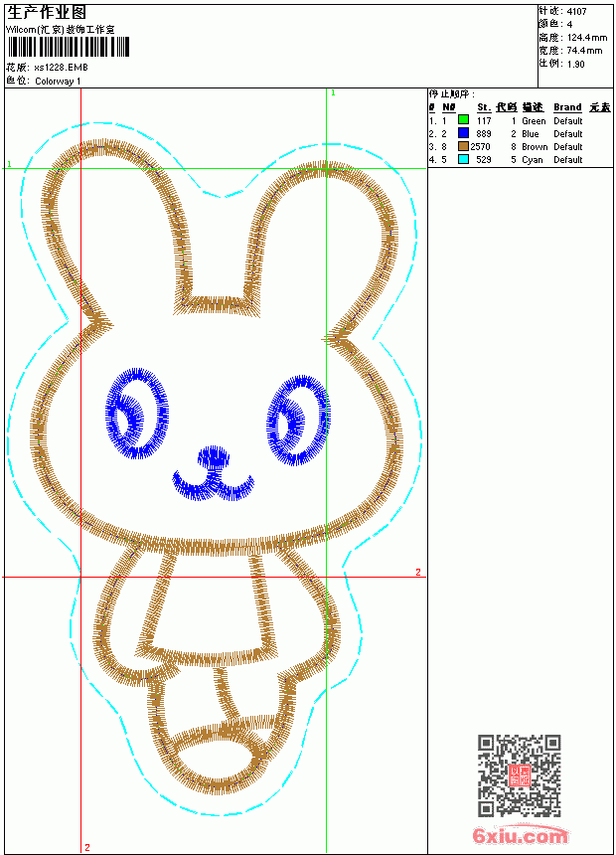
Task: Click the blue color swatch in stop sequence
Action: pyautogui.click(x=463, y=133)
